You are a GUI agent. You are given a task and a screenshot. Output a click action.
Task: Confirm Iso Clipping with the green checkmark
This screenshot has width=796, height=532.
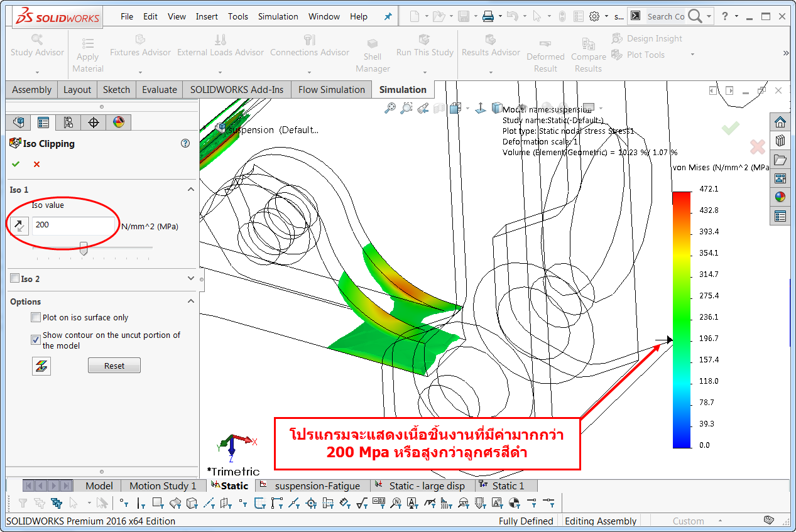click(15, 164)
